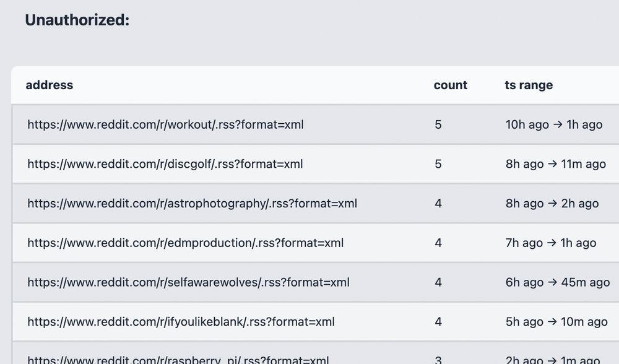Select the r/discgolf RSS address

pyautogui.click(x=165, y=164)
